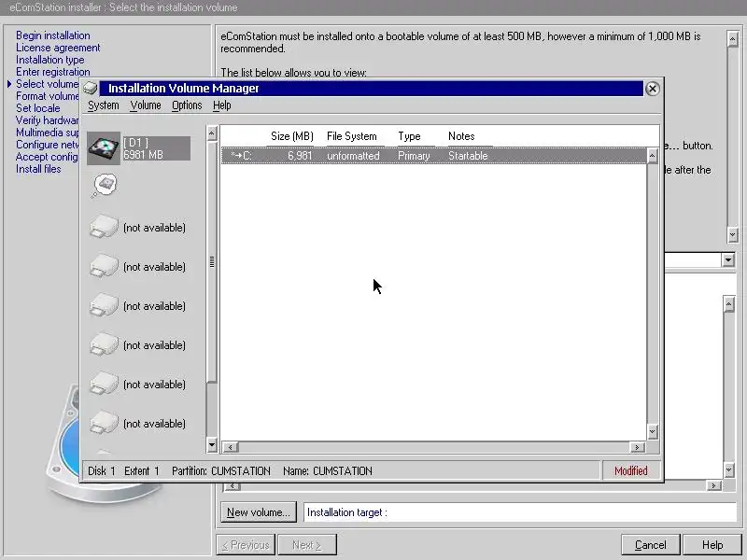This screenshot has width=747, height=560.
Task: Go to the Enter registration step
Action: tap(53, 72)
